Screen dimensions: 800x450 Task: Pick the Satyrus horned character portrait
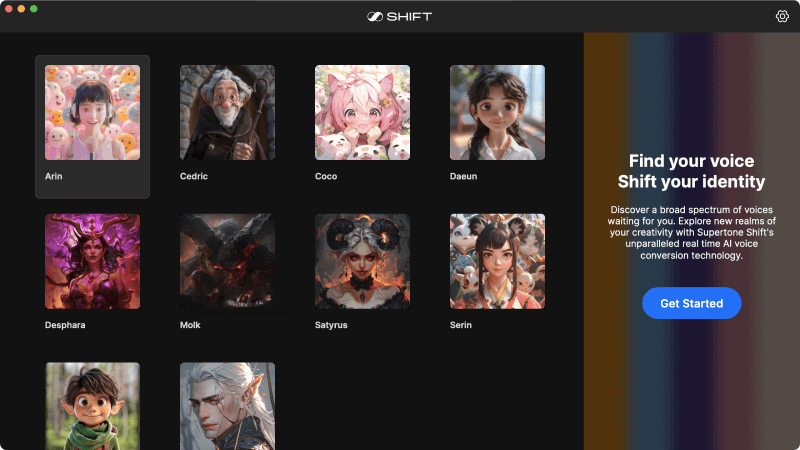[362, 261]
